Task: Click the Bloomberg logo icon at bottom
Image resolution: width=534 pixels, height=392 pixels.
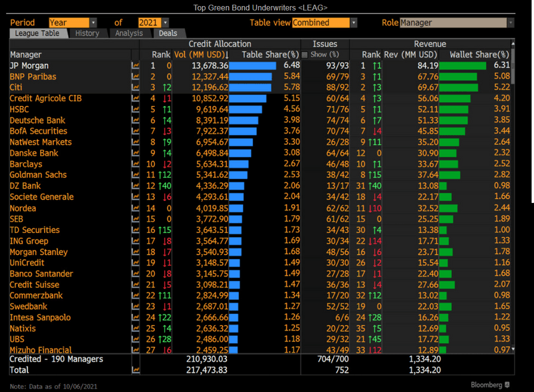Action: coord(507,385)
